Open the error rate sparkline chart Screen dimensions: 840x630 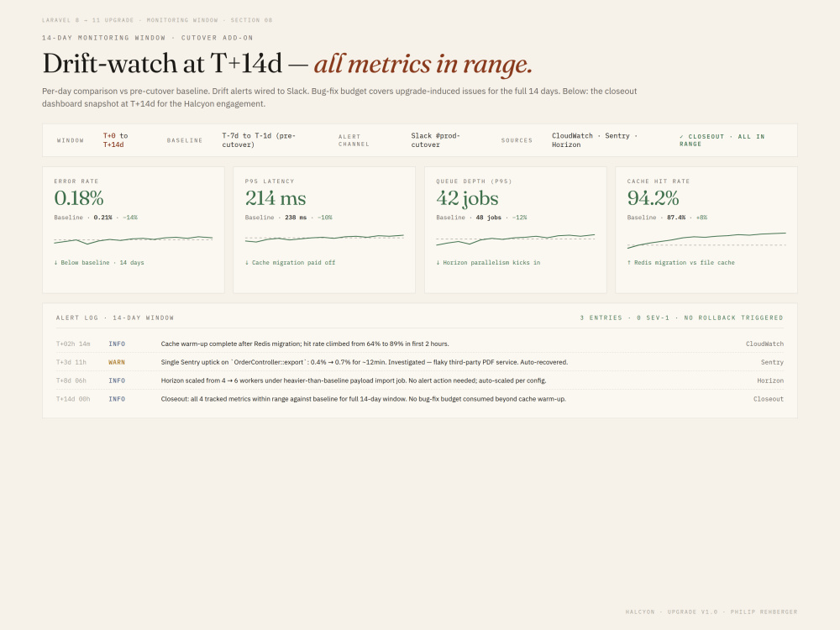134,239
